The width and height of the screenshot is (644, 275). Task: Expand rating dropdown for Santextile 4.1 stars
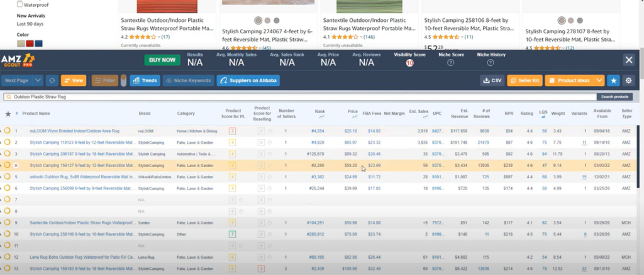361,37
